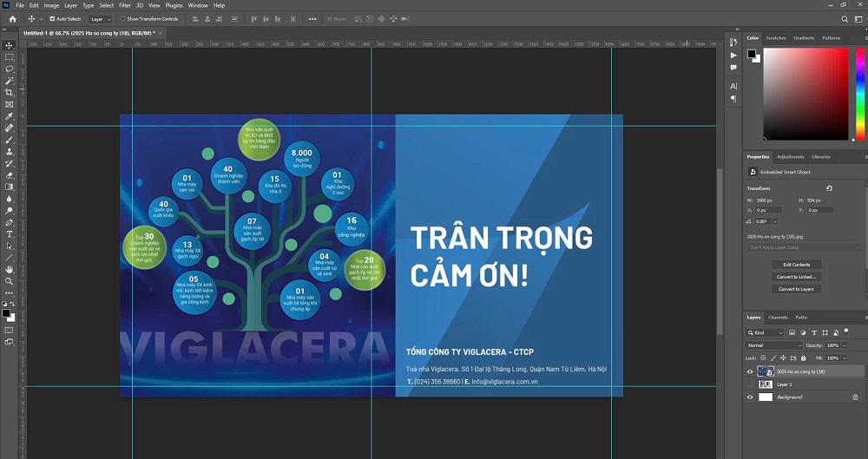
Task: Select the Blur tool
Action: (x=9, y=198)
